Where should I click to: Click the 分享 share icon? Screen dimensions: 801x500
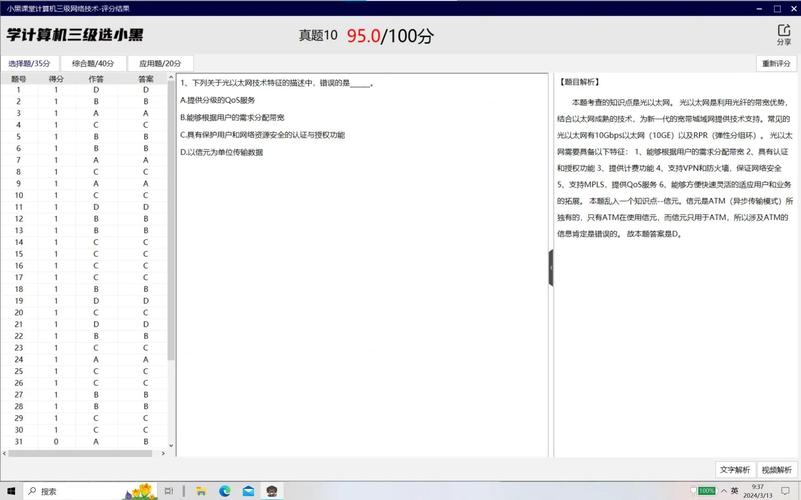coord(784,35)
